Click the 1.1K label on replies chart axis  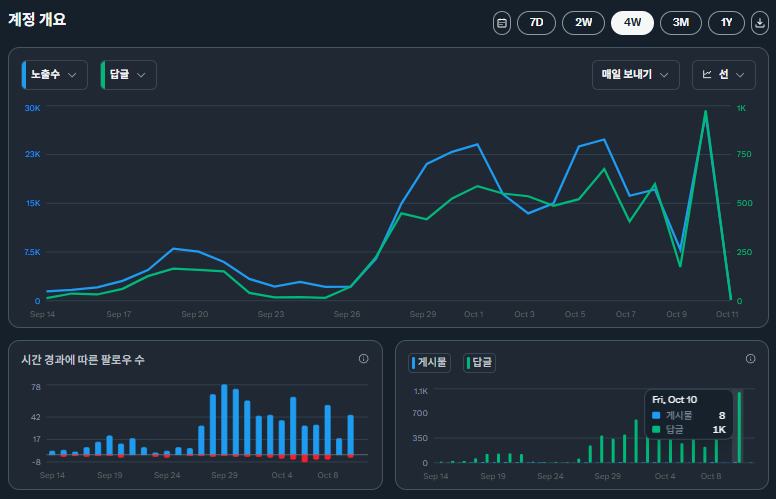coord(421,391)
